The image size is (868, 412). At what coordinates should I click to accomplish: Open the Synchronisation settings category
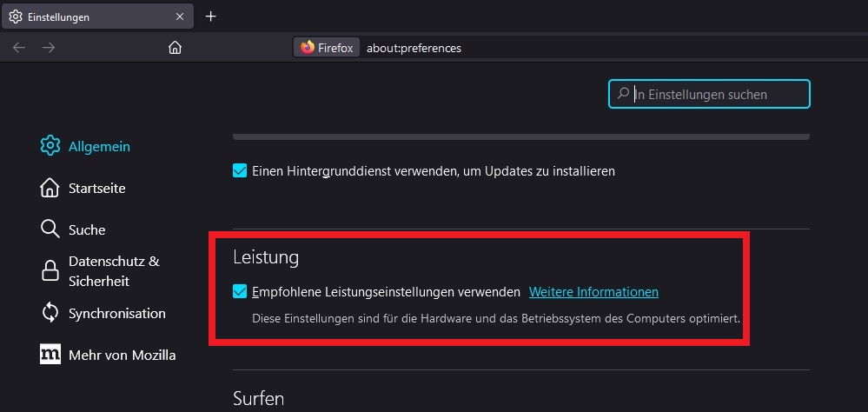click(x=116, y=313)
